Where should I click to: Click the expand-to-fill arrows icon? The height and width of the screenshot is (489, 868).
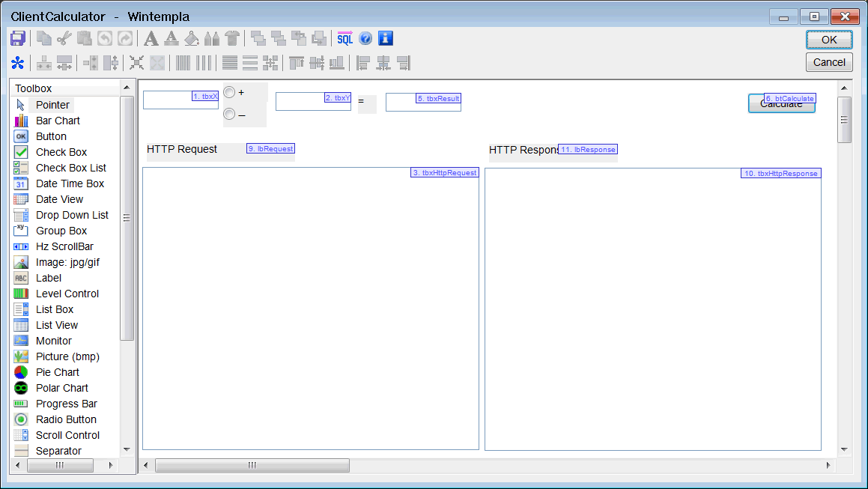tap(157, 63)
